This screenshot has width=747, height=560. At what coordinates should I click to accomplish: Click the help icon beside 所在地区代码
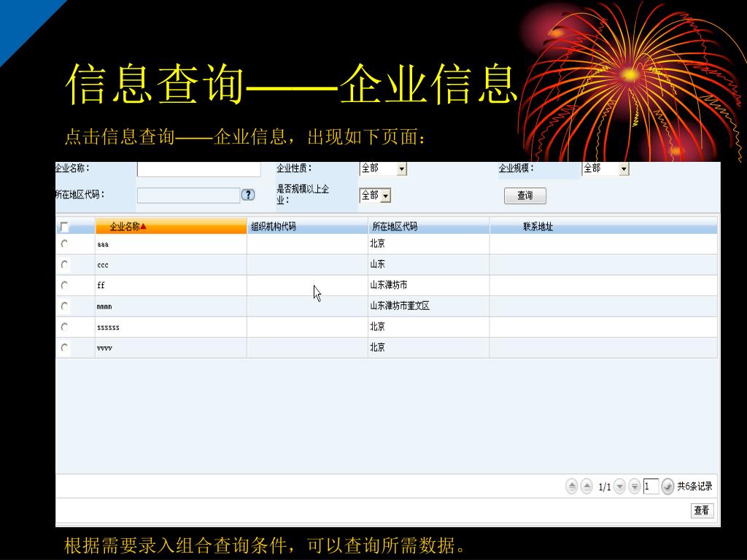coord(248,195)
